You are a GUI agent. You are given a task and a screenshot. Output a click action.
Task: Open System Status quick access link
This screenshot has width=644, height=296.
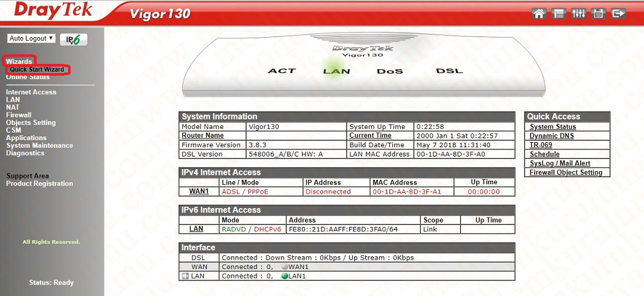(553, 127)
